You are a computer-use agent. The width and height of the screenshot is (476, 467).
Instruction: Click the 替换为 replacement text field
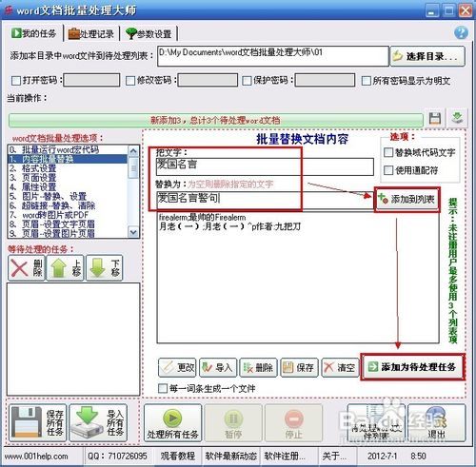[265, 200]
